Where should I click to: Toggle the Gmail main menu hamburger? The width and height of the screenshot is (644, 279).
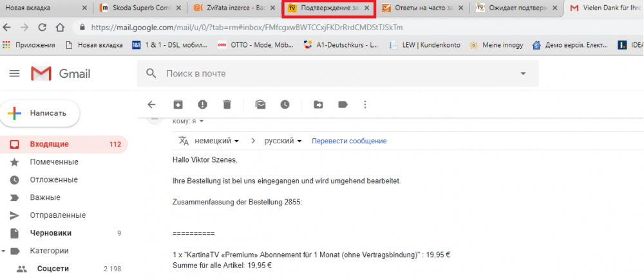pyautogui.click(x=14, y=74)
